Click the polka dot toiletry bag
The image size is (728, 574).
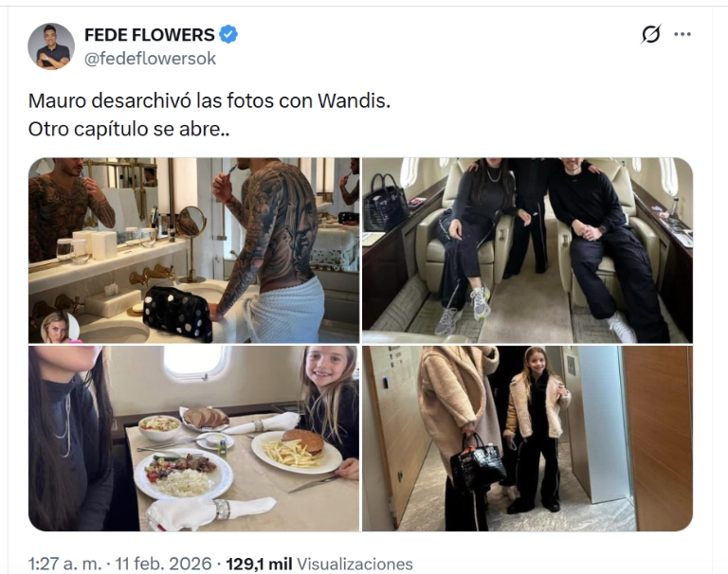[177, 313]
